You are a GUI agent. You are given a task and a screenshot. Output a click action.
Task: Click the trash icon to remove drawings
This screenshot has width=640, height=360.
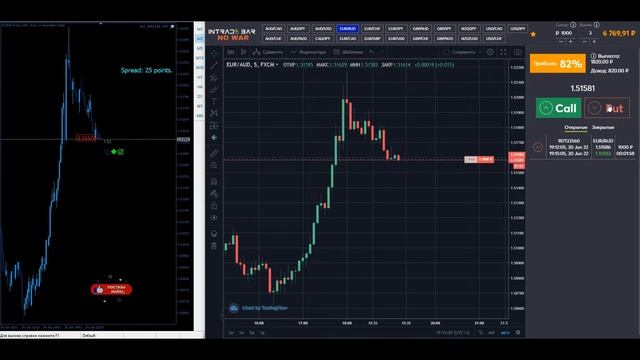tap(214, 246)
